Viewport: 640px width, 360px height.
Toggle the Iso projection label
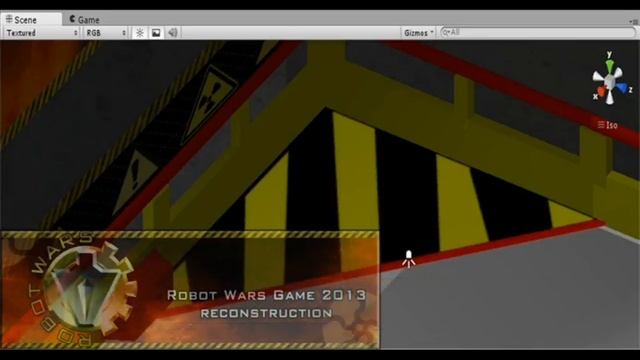coord(608,125)
